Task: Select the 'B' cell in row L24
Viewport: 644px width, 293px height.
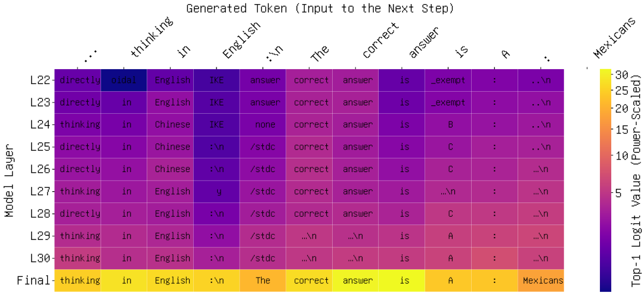Action: [x=448, y=124]
